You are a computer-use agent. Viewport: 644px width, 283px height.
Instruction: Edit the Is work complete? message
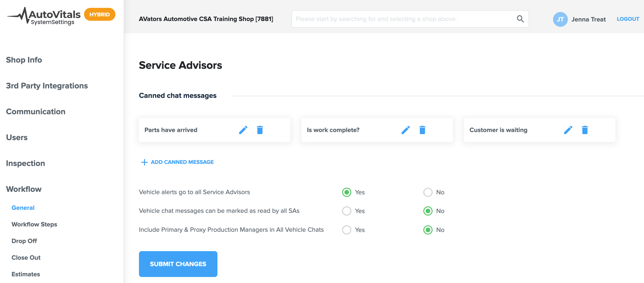pyautogui.click(x=406, y=130)
